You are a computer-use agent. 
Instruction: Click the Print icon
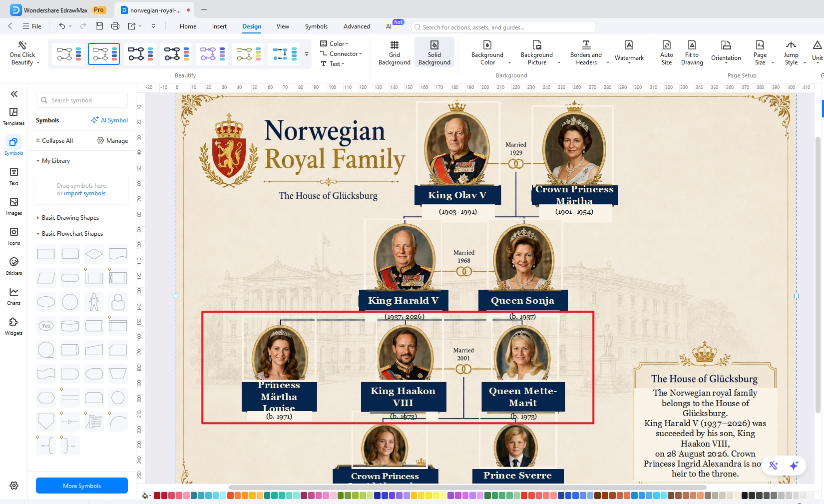[115, 26]
